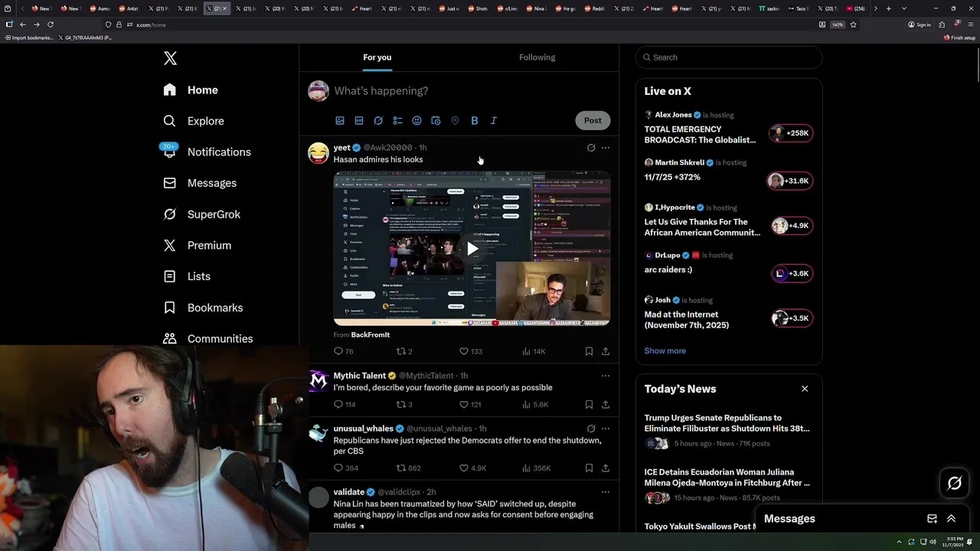Close the Today's News panel

coord(805,389)
